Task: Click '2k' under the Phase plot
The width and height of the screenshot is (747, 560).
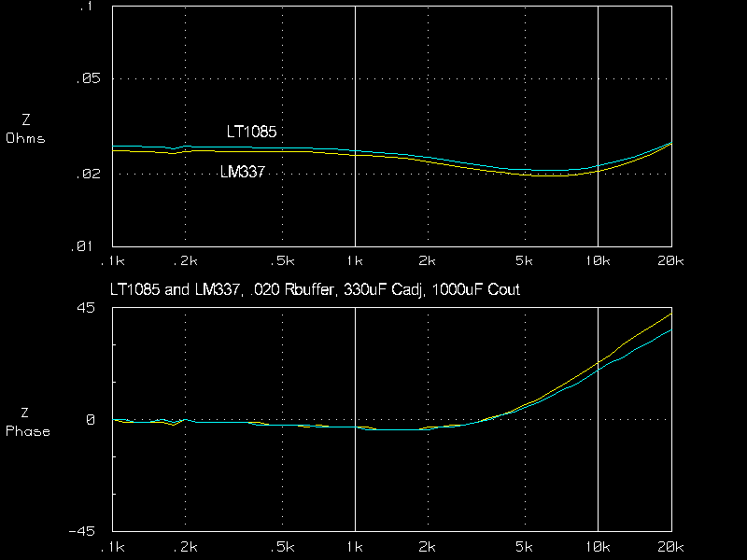Action: pyautogui.click(x=428, y=547)
